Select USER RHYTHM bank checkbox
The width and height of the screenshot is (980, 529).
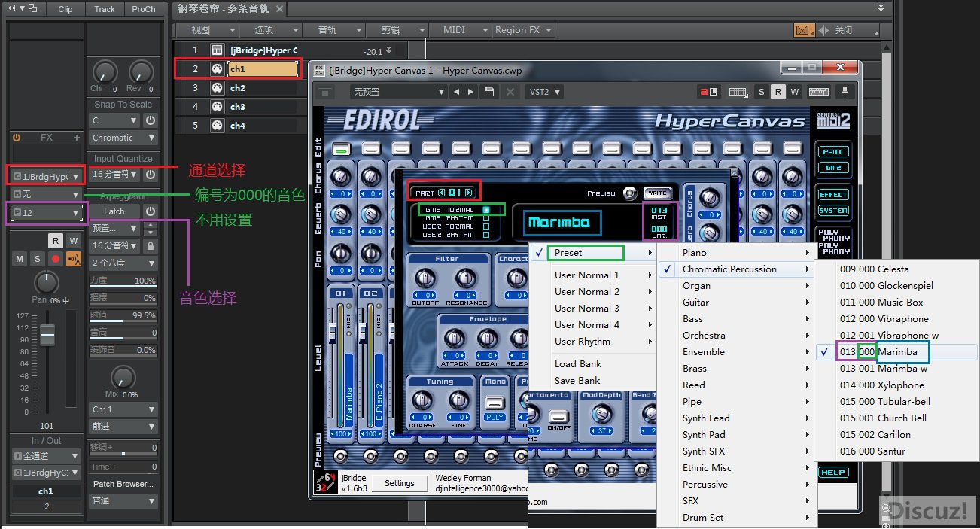(x=486, y=235)
